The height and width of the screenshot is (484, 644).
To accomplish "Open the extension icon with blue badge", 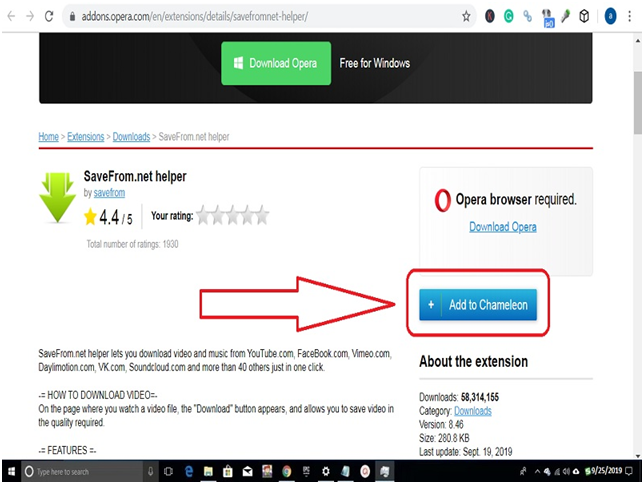I will (547, 18).
